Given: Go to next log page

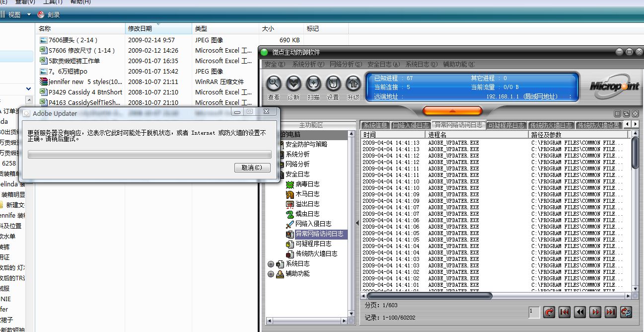Looking at the screenshot, I should click(x=595, y=312).
